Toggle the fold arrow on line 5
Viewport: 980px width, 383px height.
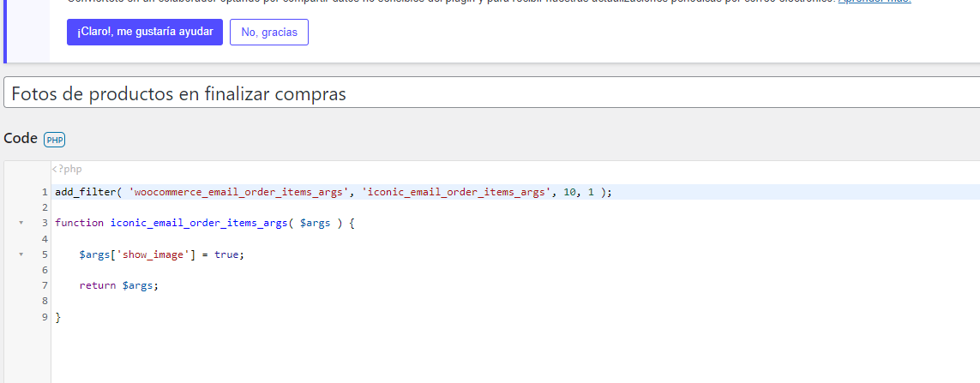[x=21, y=254]
